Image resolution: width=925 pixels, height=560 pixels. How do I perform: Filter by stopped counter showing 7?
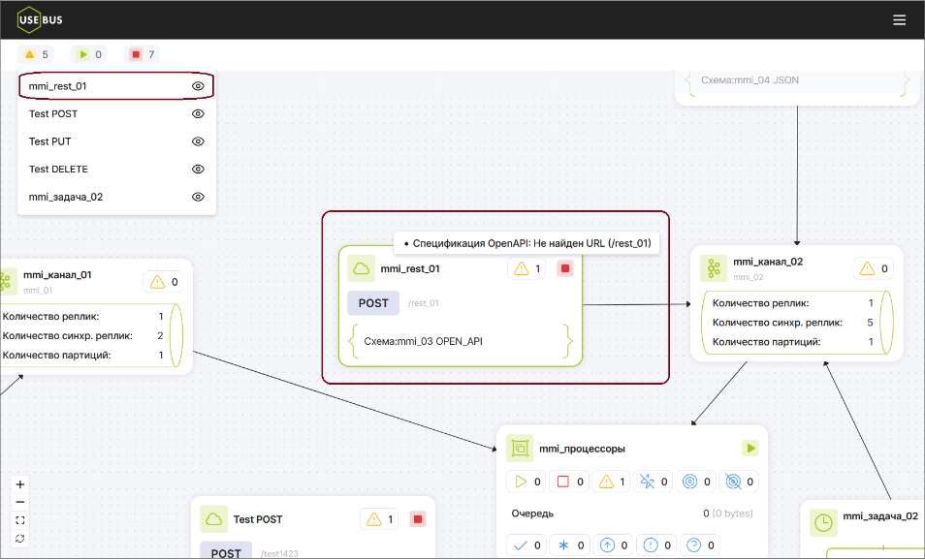coord(143,54)
